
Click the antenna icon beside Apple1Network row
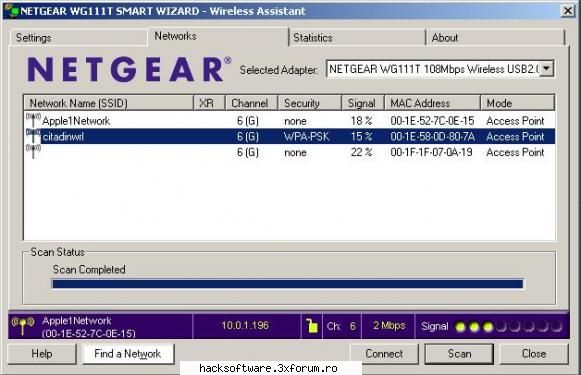click(x=33, y=120)
